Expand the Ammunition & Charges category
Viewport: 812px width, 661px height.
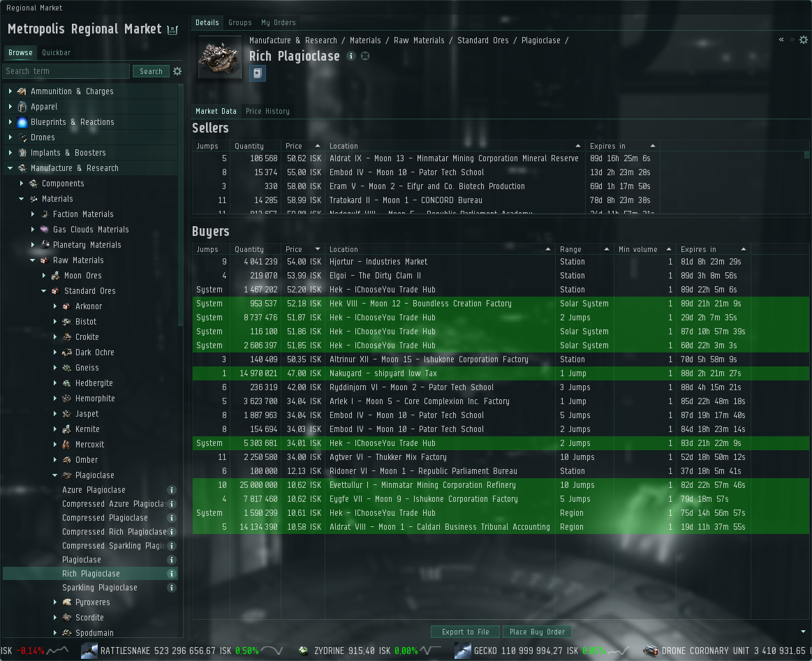tap(10, 91)
